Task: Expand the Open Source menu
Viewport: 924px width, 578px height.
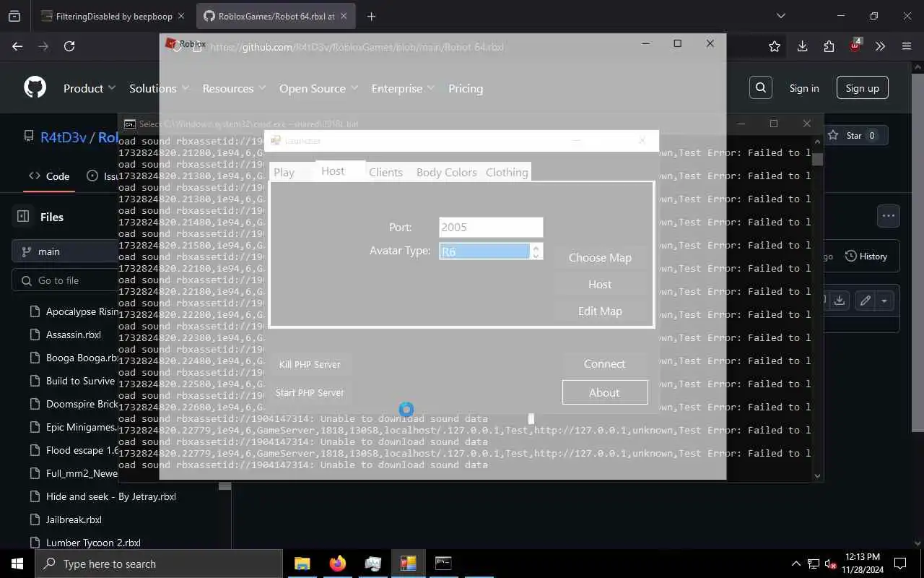Action: (x=319, y=88)
